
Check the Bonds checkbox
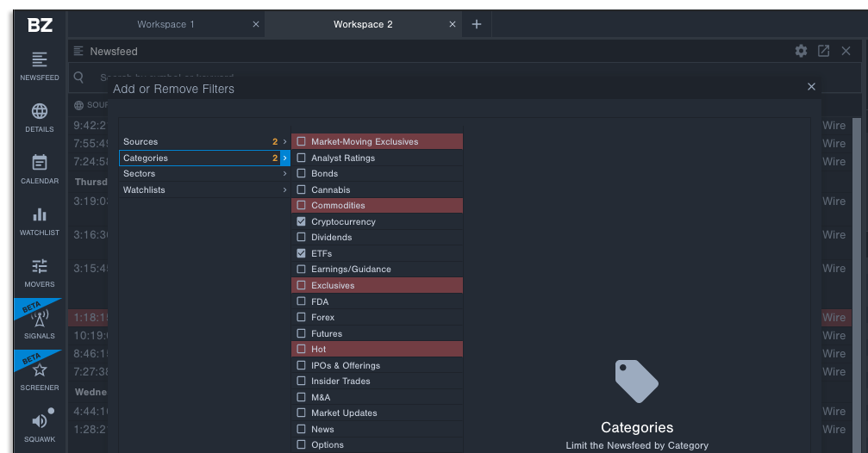click(x=301, y=173)
